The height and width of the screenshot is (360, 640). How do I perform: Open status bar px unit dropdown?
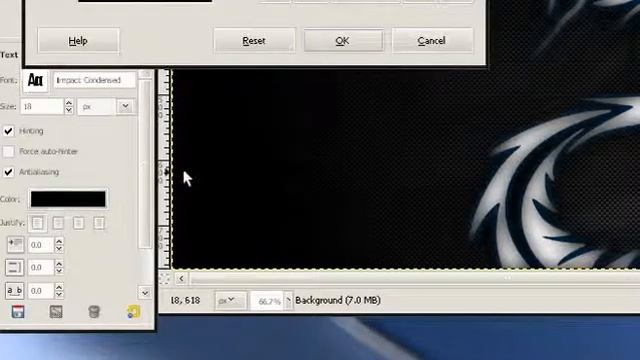[x=231, y=301]
